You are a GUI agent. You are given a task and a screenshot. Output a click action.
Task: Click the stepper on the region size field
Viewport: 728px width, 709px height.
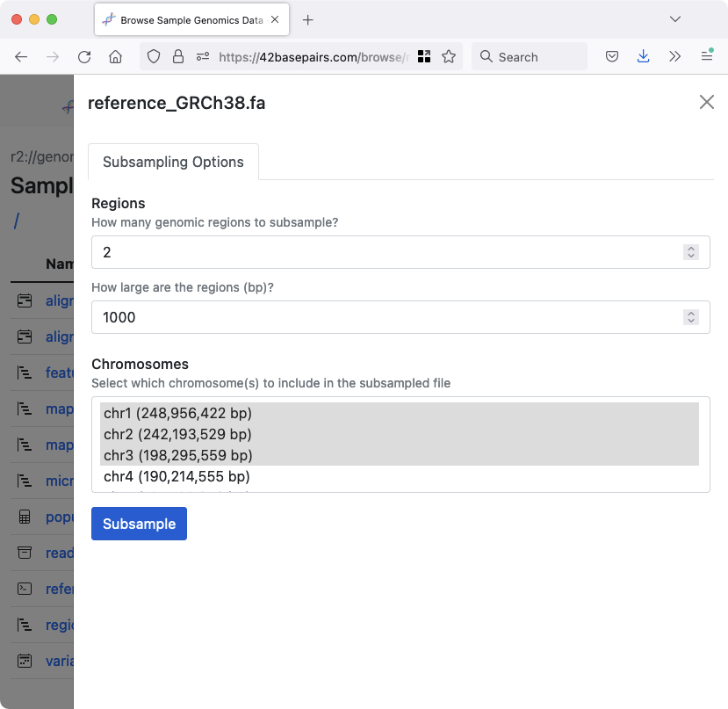pos(691,317)
